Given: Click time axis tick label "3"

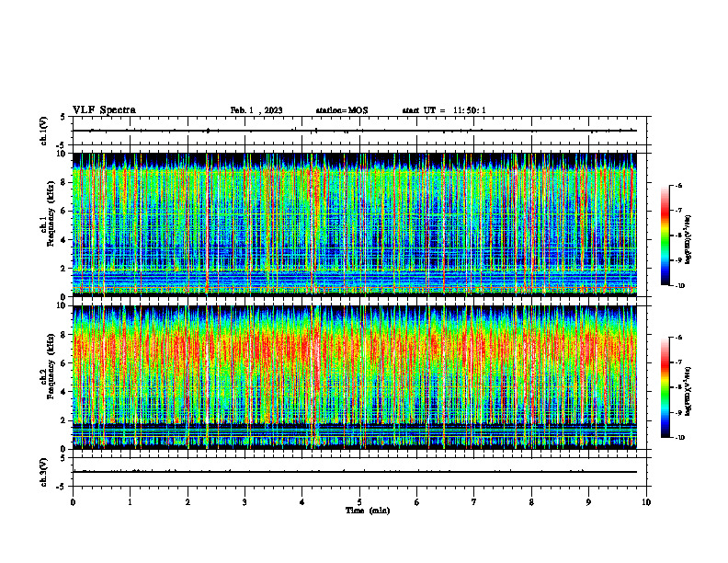Looking at the screenshot, I should pyautogui.click(x=245, y=502).
